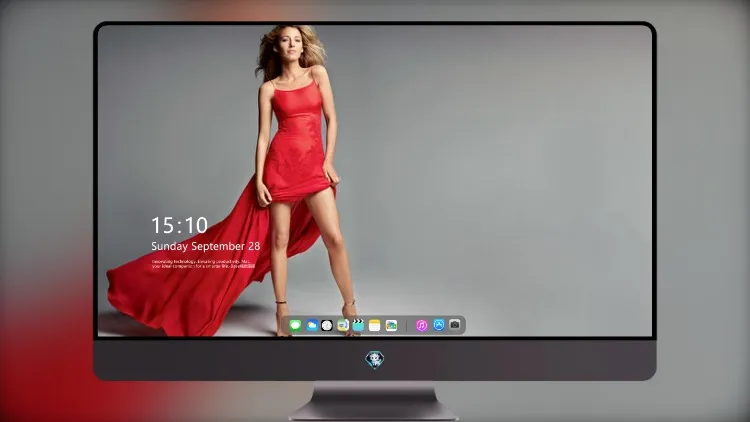
Task: Click the logo badge on monitor chin
Action: click(x=375, y=360)
